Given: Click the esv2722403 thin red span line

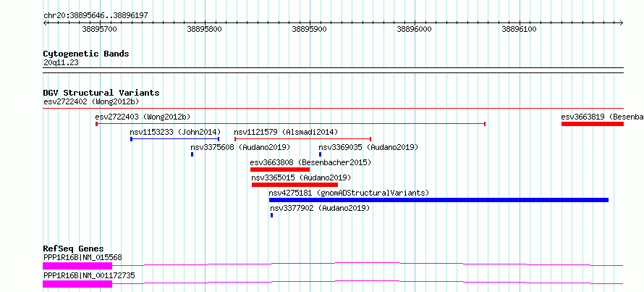Looking at the screenshot, I should [290, 124].
